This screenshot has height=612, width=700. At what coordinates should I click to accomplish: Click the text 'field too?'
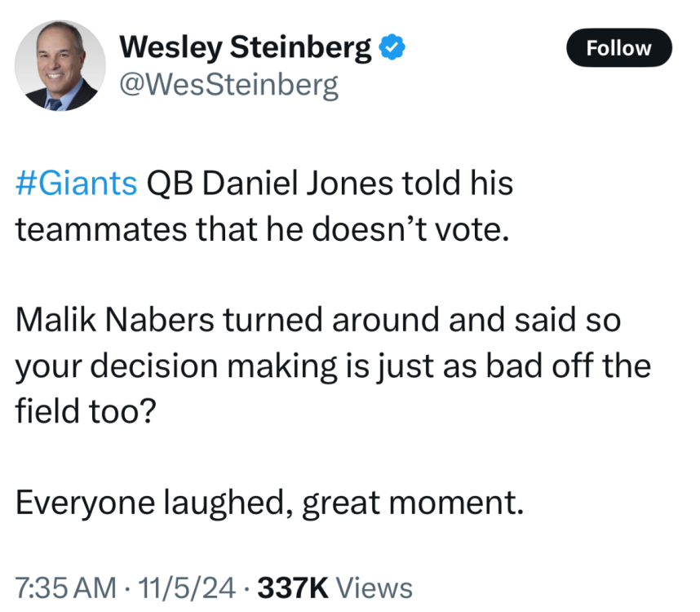click(x=83, y=410)
